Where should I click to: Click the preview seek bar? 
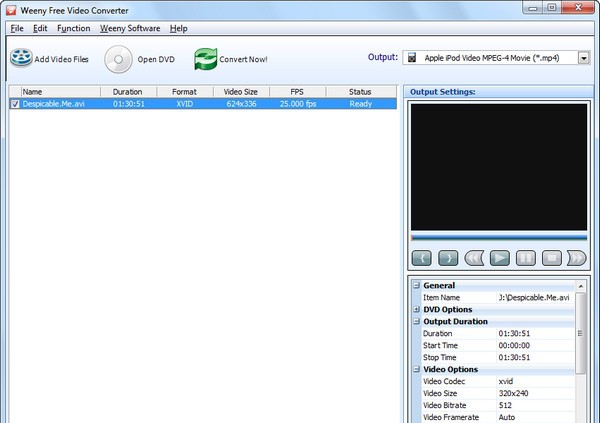click(499, 238)
